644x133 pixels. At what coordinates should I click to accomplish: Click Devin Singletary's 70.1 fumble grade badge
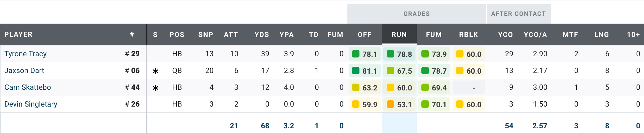[x=434, y=104]
